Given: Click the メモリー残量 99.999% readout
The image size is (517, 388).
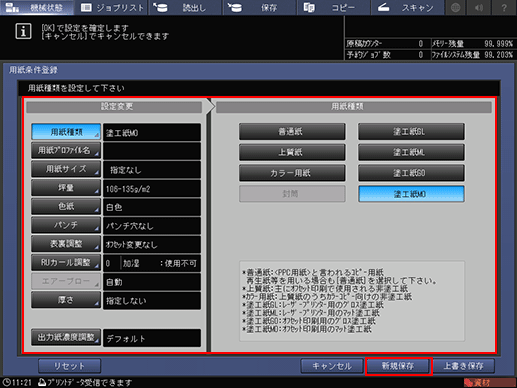Looking at the screenshot, I should [472, 44].
